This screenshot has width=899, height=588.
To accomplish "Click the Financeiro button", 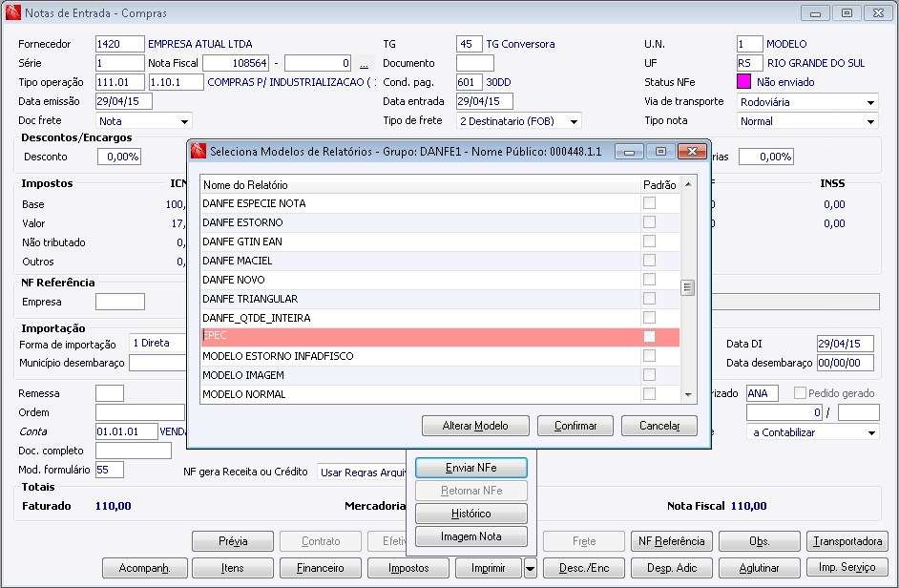I will coord(321,568).
